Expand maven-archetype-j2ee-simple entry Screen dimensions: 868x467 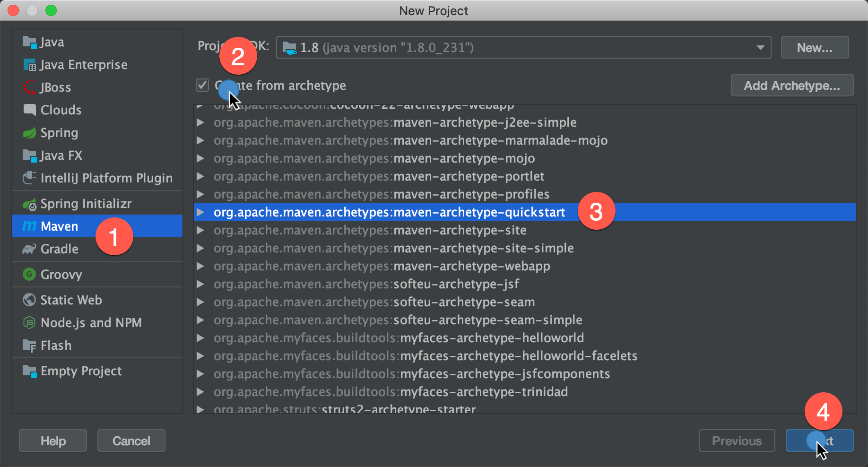tap(200, 122)
